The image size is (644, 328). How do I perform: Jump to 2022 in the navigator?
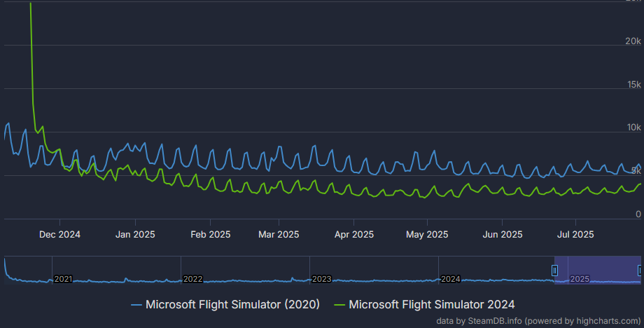(x=192, y=279)
